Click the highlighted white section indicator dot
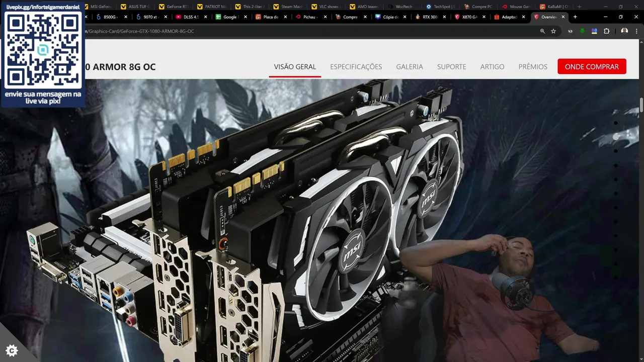644x362 pixels. tap(615, 137)
